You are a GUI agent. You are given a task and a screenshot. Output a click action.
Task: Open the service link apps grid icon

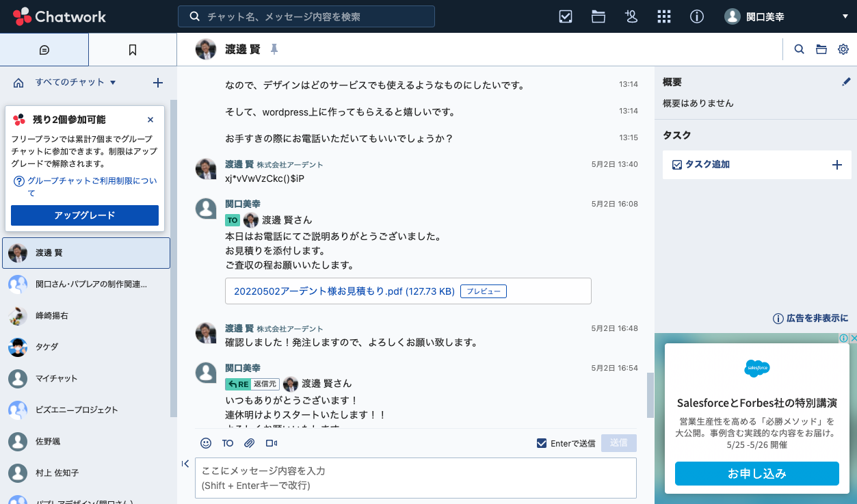[663, 16]
